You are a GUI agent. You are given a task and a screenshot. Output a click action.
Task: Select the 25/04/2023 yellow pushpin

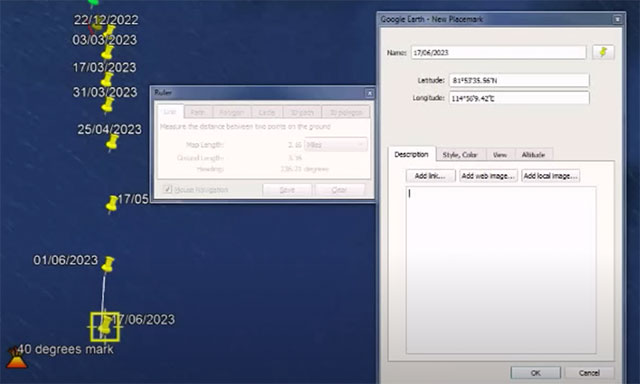(x=112, y=142)
